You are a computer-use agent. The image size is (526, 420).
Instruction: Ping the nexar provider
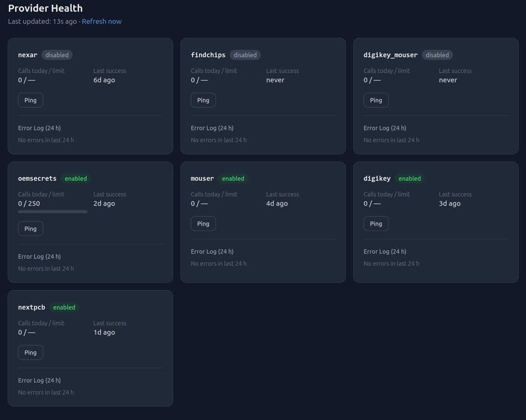(31, 100)
